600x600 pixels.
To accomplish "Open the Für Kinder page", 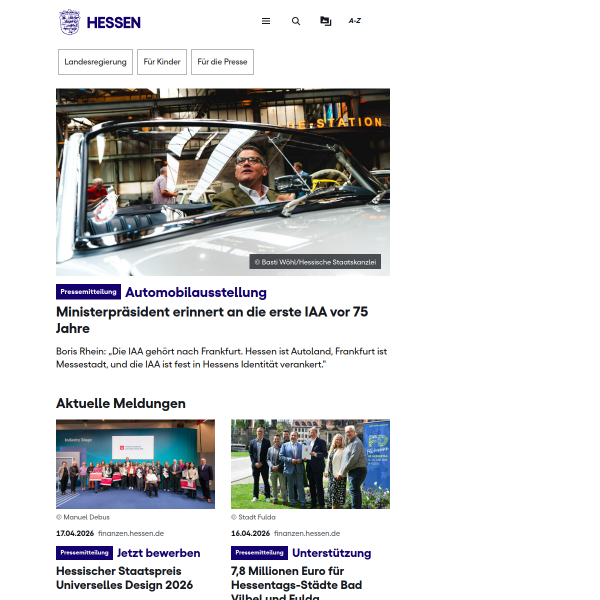I will coord(162,62).
